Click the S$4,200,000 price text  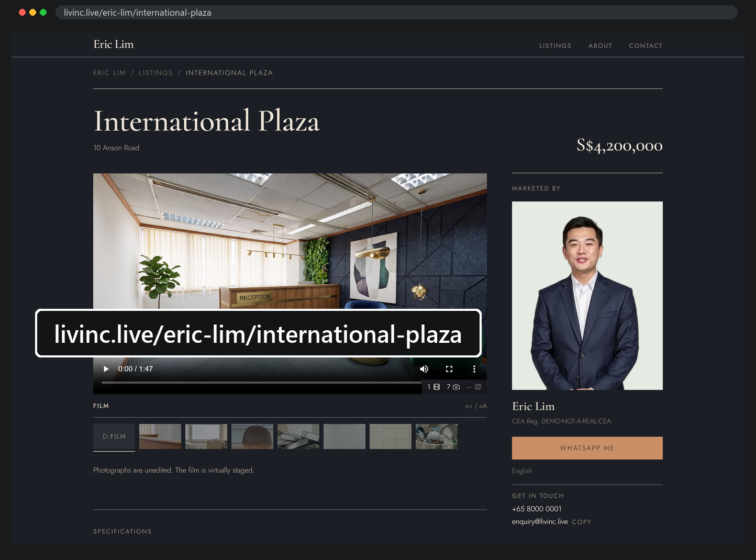pyautogui.click(x=620, y=145)
